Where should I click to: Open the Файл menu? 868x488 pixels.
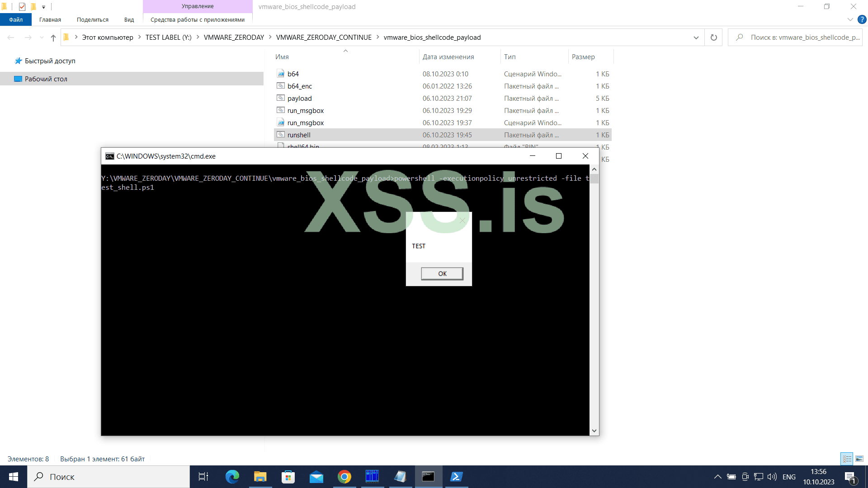pyautogui.click(x=15, y=19)
